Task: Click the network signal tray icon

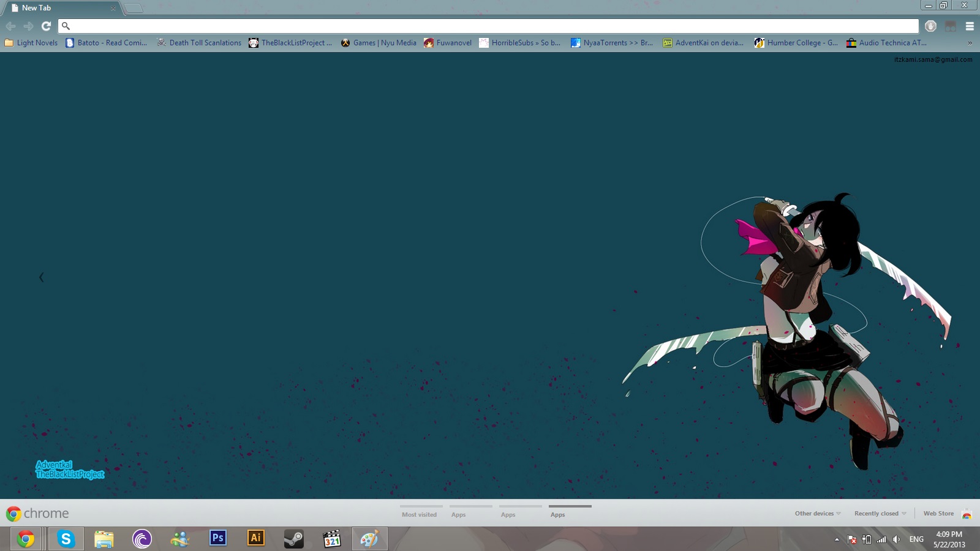Action: (x=881, y=539)
